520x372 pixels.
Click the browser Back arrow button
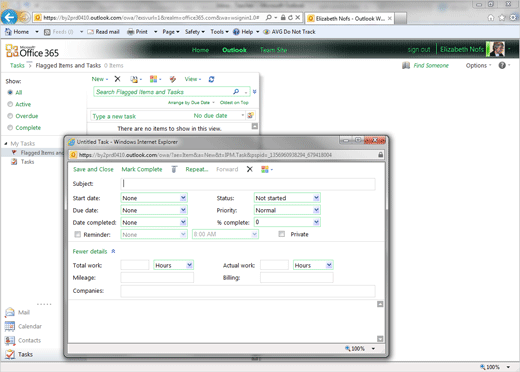coord(9,17)
